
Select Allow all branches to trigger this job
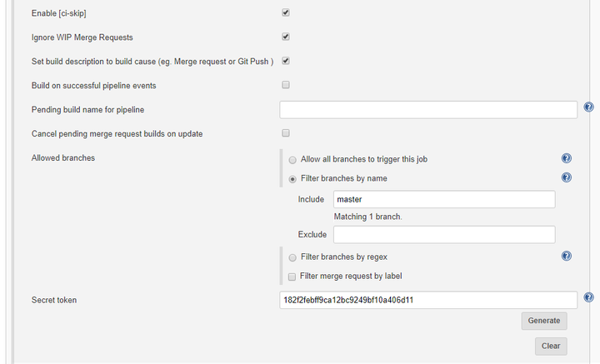click(x=292, y=159)
